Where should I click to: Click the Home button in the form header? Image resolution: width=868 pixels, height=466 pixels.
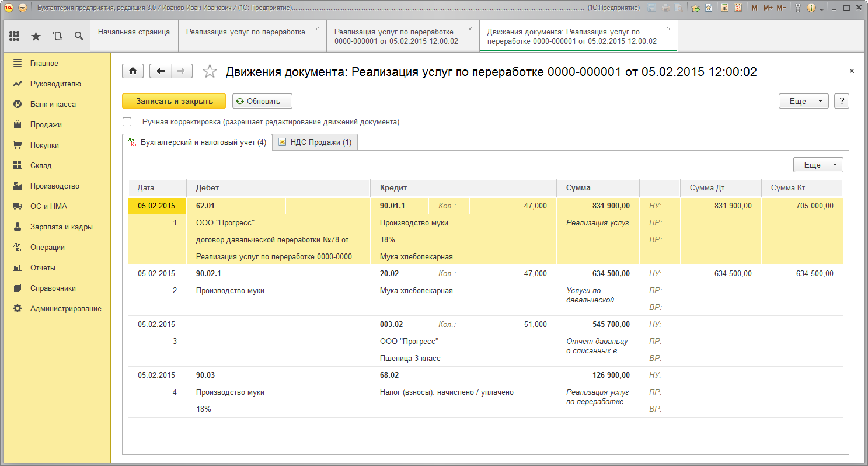[x=133, y=71]
